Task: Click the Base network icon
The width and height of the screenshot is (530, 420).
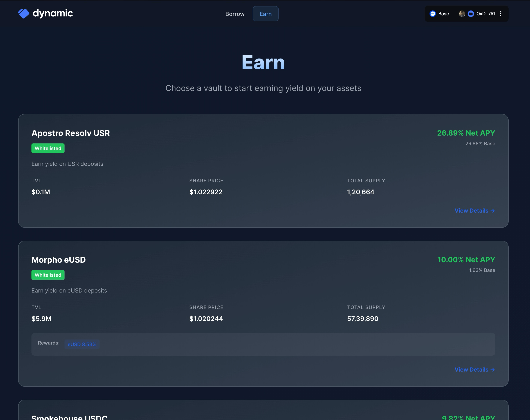Action: [x=433, y=14]
